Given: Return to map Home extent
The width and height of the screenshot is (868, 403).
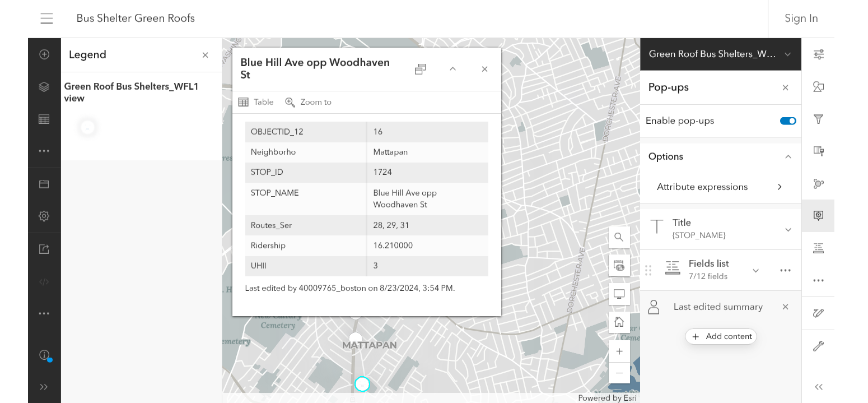Looking at the screenshot, I should 619,322.
